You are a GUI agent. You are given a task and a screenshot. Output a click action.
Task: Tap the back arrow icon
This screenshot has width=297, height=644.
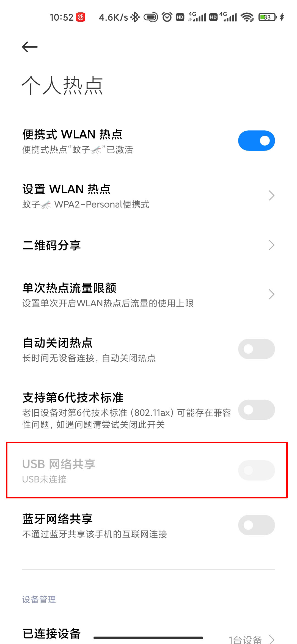point(30,47)
